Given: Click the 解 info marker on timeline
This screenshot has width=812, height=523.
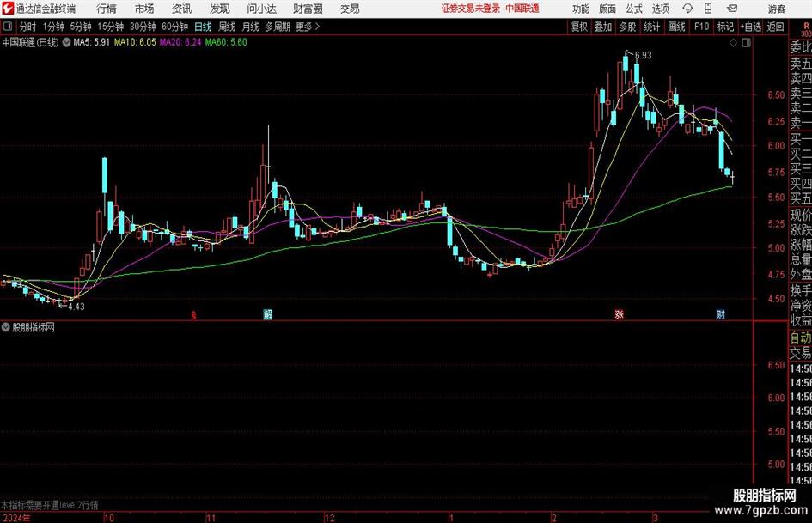Looking at the screenshot, I should 268,314.
